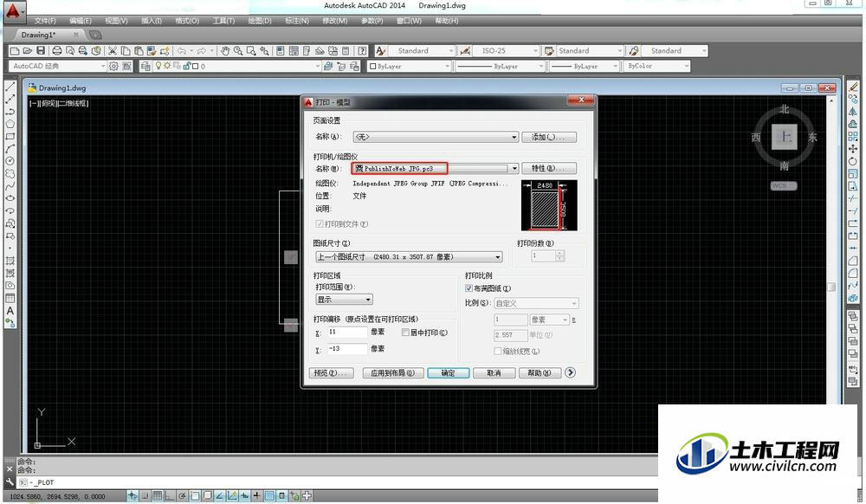Click the 添加 button in page setup
The height and width of the screenshot is (504, 866).
549,137
